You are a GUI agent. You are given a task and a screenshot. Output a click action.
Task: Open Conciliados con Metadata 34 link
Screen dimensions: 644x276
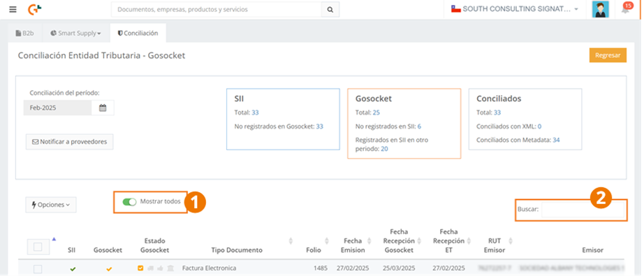coord(556,140)
